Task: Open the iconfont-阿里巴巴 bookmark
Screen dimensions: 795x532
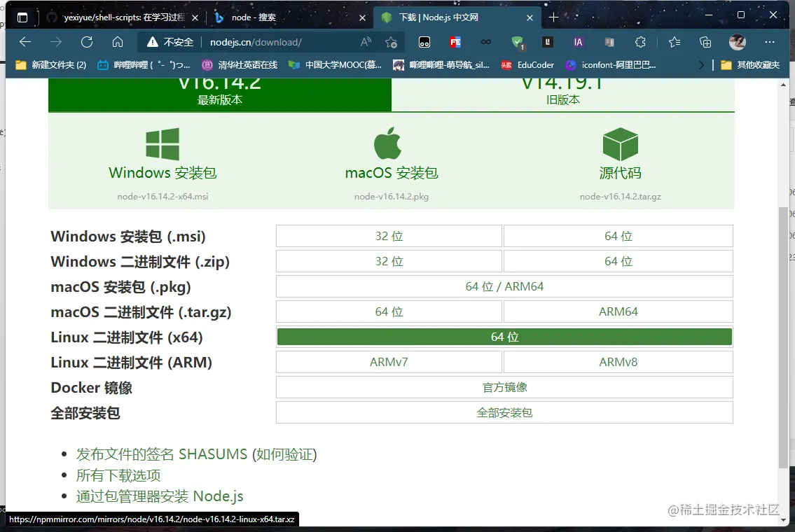Action: pyautogui.click(x=611, y=65)
